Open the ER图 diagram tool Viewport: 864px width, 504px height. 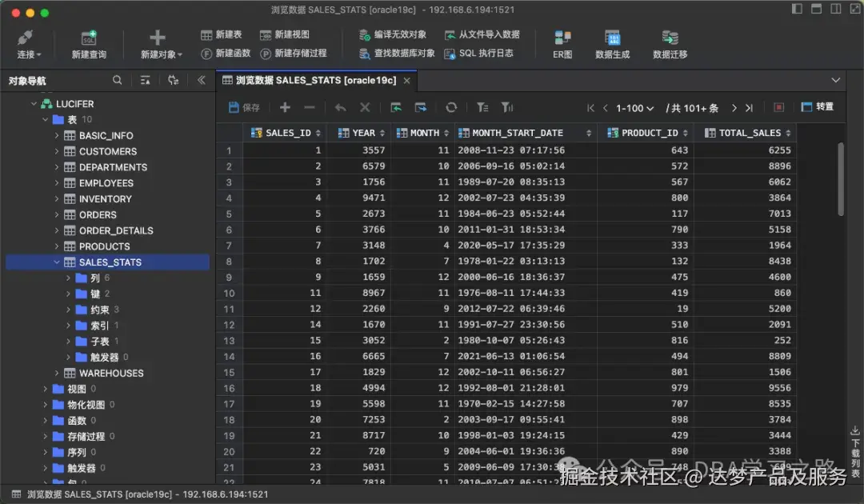click(x=562, y=44)
